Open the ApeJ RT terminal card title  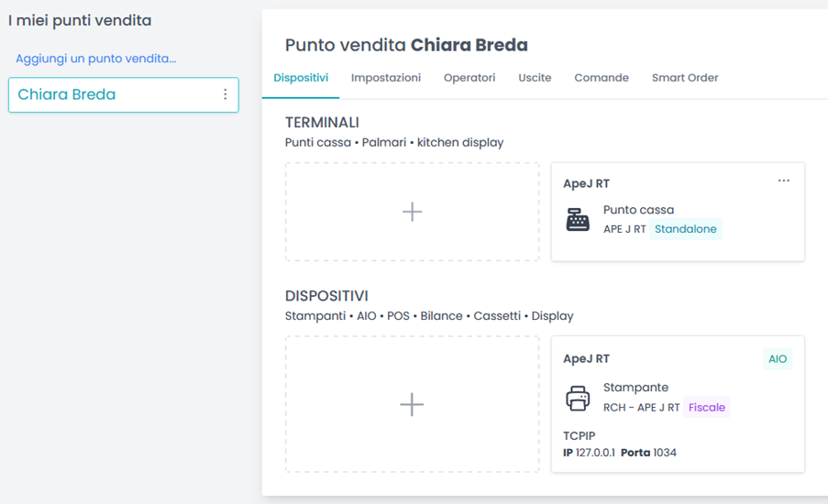coord(586,183)
